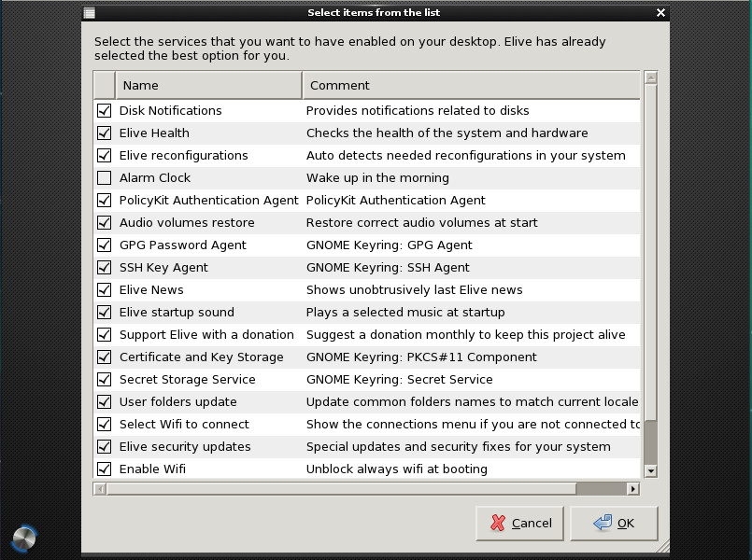The width and height of the screenshot is (752, 560).
Task: Click the horizontal scrollbar right arrow
Action: coord(633,488)
